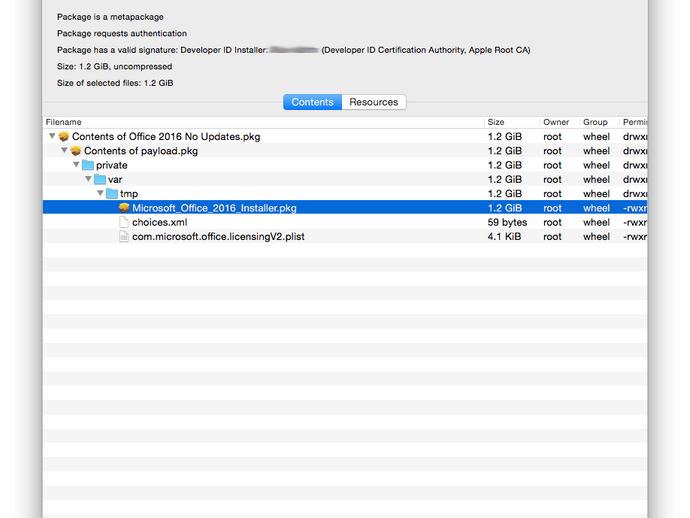690x518 pixels.
Task: Click the '4.1 KiB' size value
Action: [x=504, y=236]
